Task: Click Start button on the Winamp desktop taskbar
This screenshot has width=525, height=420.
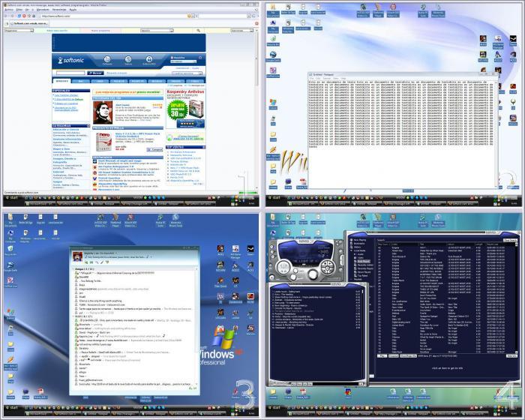Action: [274, 407]
